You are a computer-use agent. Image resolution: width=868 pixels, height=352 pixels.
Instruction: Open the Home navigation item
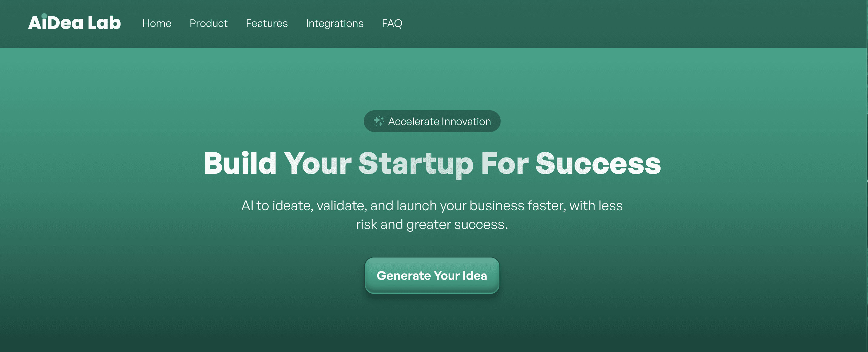click(x=157, y=23)
